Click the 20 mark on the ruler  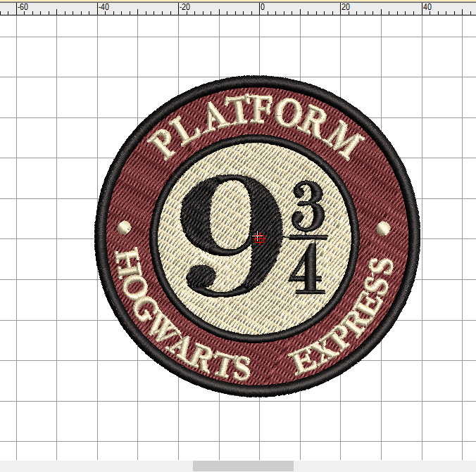(x=346, y=7)
